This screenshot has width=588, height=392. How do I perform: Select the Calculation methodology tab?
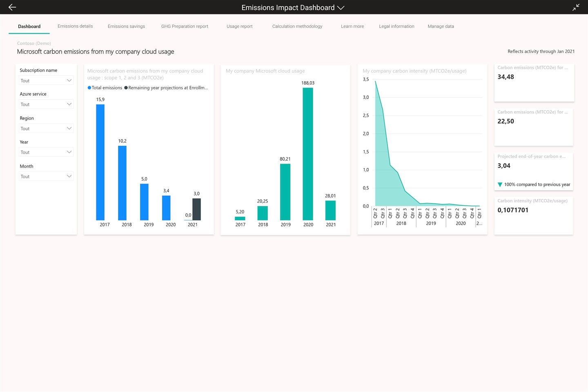(x=297, y=27)
